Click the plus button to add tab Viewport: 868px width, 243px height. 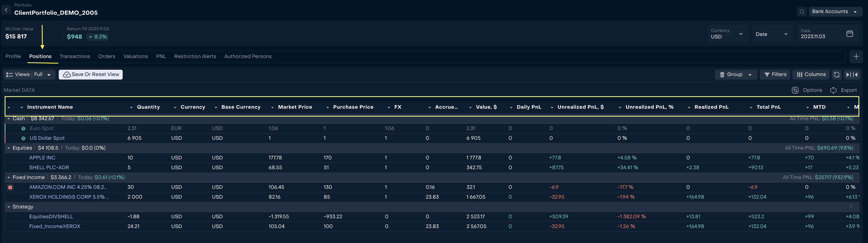click(x=856, y=57)
